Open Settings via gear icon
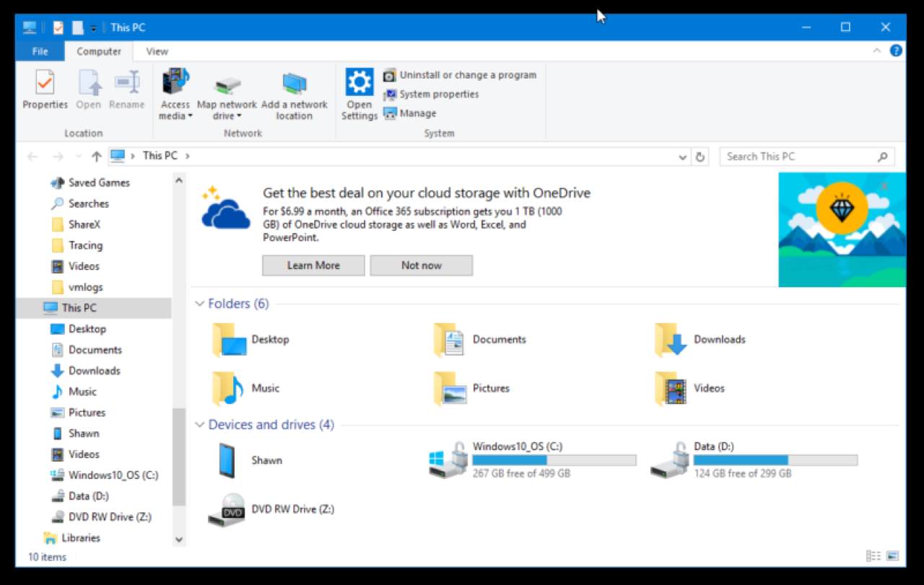 point(359,82)
